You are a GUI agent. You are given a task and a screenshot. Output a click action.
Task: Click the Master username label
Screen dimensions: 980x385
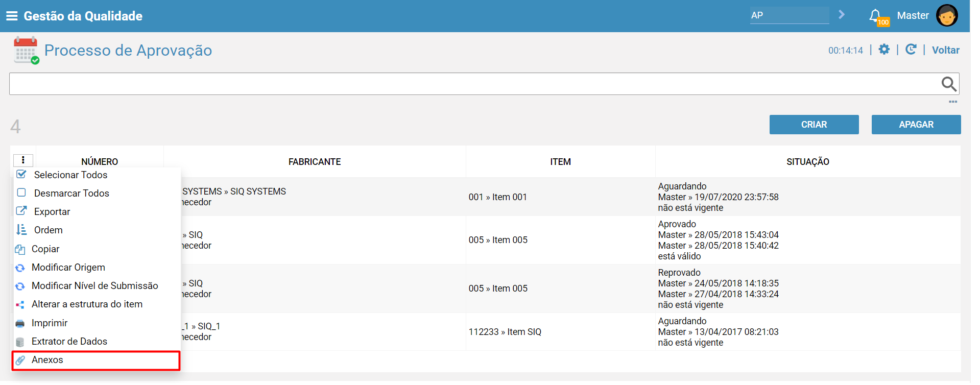[913, 15]
